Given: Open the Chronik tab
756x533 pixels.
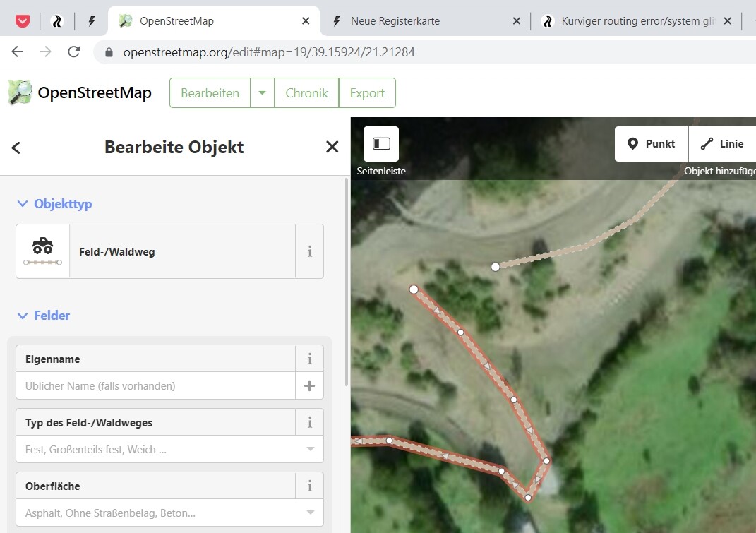Looking at the screenshot, I should pyautogui.click(x=306, y=93).
